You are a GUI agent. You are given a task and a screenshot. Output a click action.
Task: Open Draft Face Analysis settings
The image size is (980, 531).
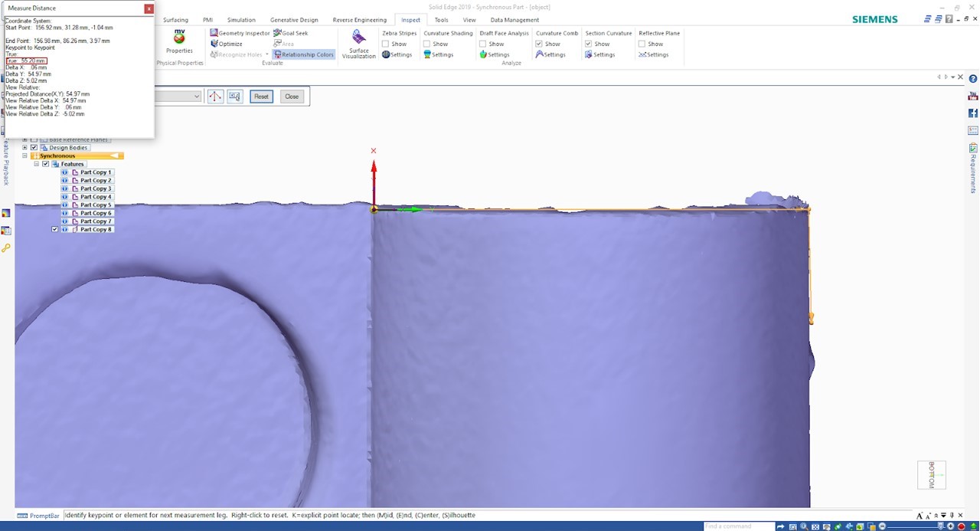[494, 54]
